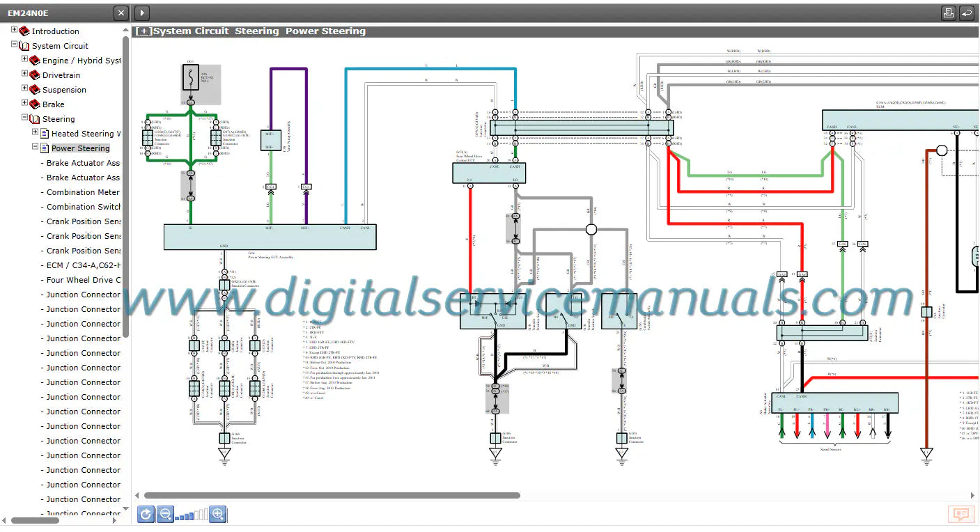Click the ECM block in the diagram
Image resolution: width=980 pixels, height=532 pixels.
pos(901,119)
